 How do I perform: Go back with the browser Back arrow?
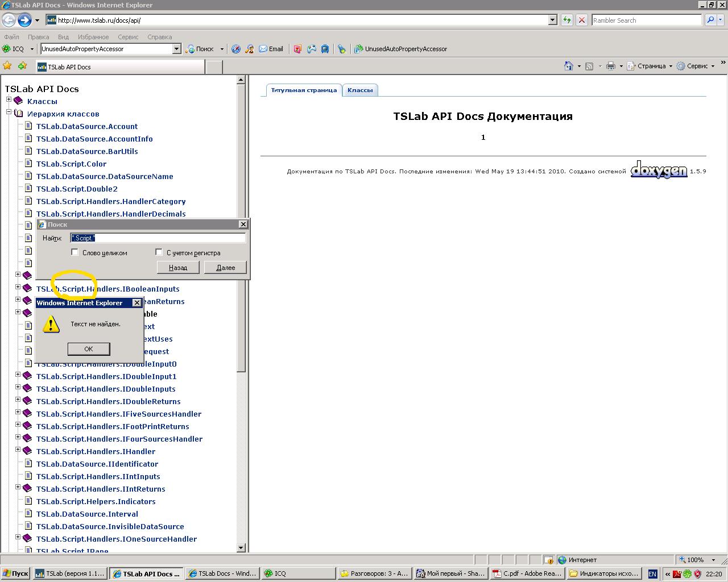click(x=9, y=20)
